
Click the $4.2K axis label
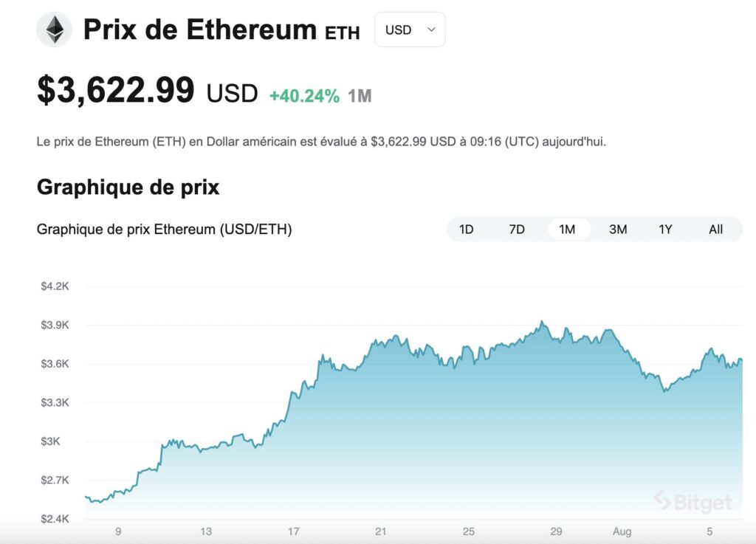coord(54,286)
